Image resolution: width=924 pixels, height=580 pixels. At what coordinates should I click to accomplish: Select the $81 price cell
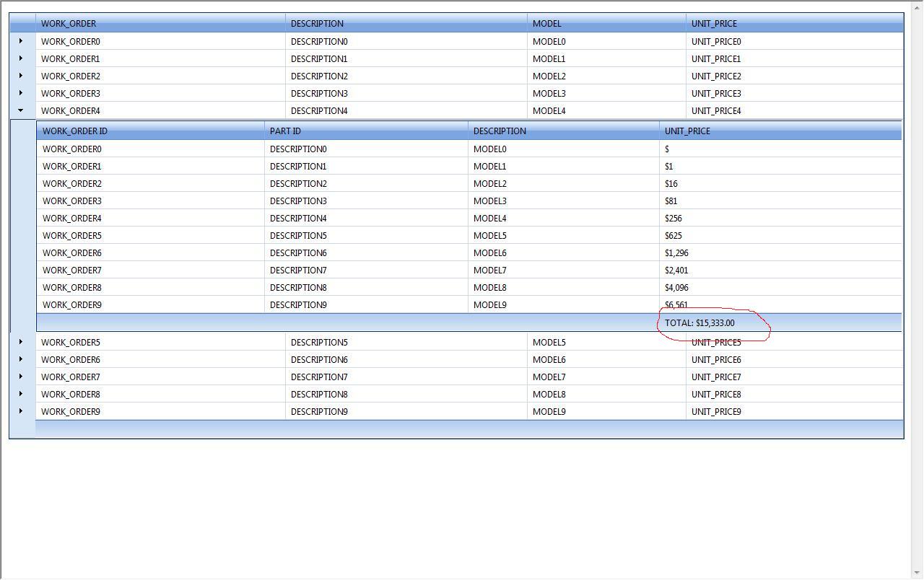pyautogui.click(x=780, y=201)
